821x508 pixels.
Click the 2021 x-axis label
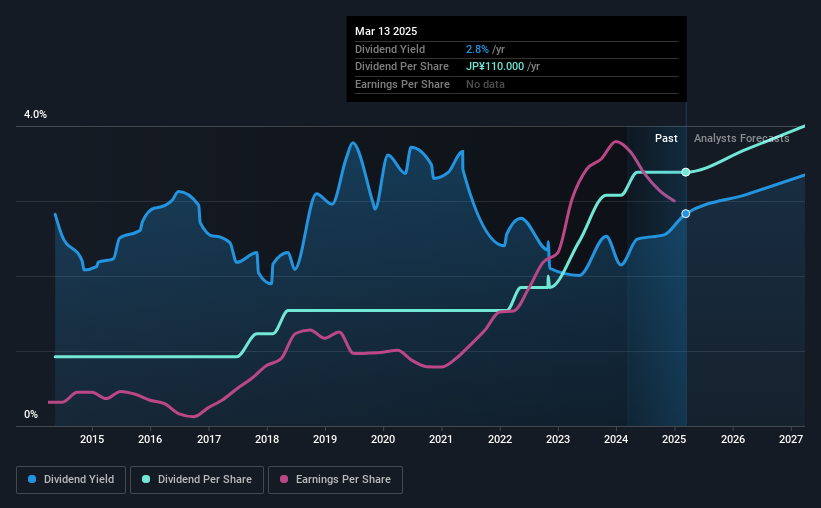[x=441, y=439]
